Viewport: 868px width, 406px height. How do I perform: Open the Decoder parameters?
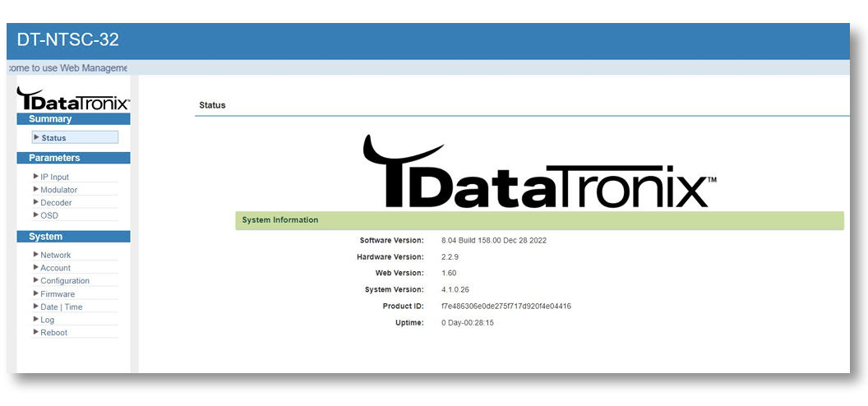[x=56, y=202]
